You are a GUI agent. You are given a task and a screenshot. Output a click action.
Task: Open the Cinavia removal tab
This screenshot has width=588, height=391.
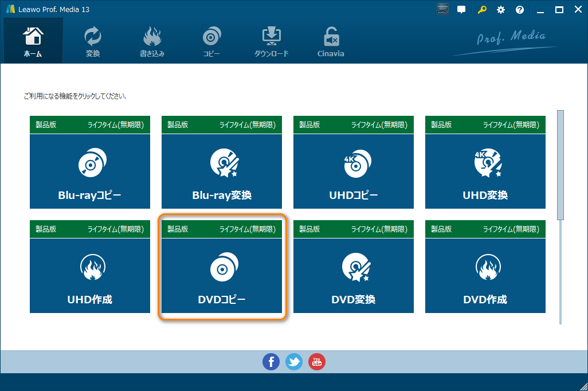(x=331, y=41)
